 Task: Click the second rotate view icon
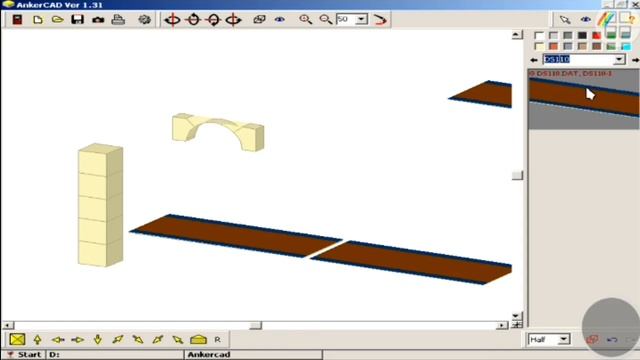(193, 19)
